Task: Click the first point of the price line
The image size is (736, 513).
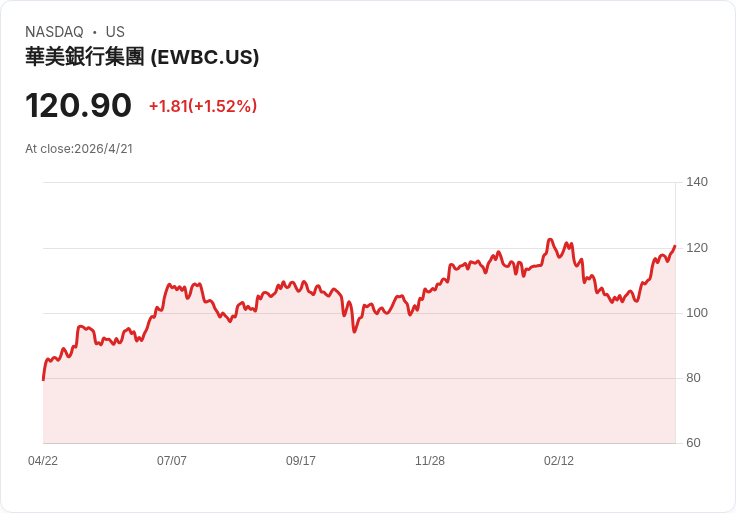Action: pyautogui.click(x=43, y=379)
